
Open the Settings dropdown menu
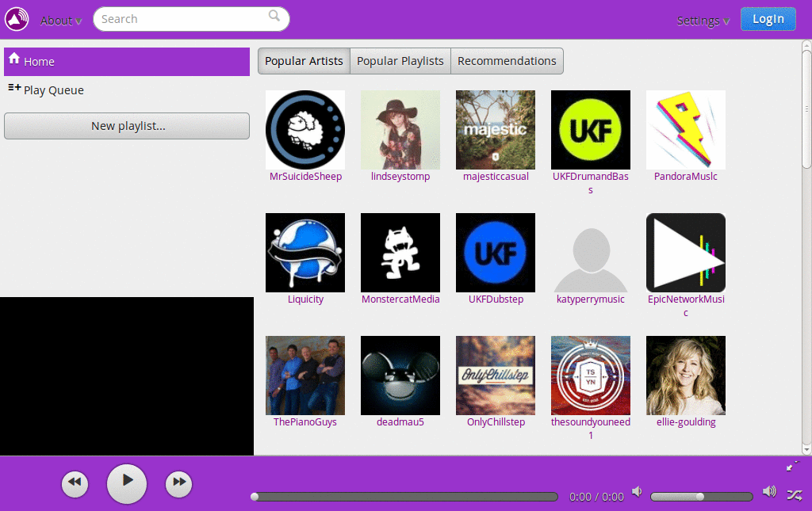(x=703, y=21)
